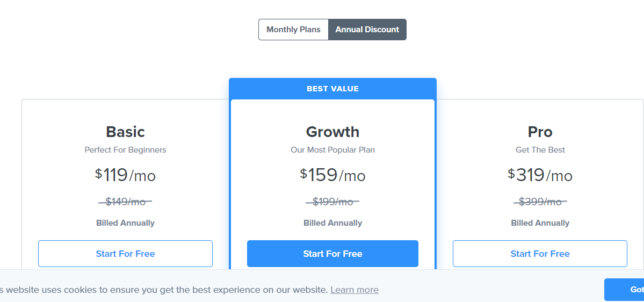Open the cookie Learn more link

pyautogui.click(x=354, y=290)
